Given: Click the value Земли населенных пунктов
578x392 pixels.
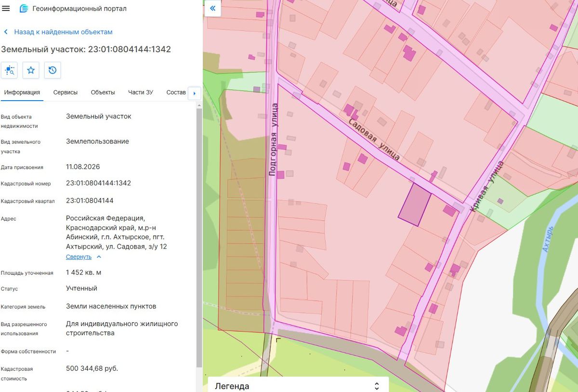Looking at the screenshot, I should coord(111,306).
